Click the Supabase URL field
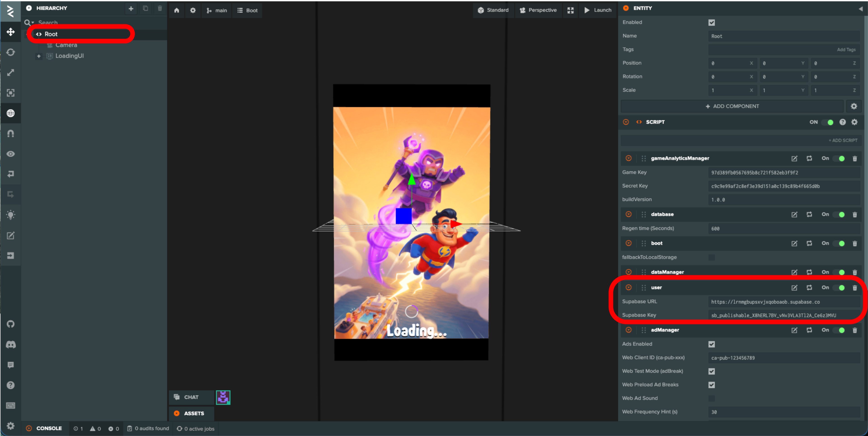The width and height of the screenshot is (868, 436). [784, 302]
